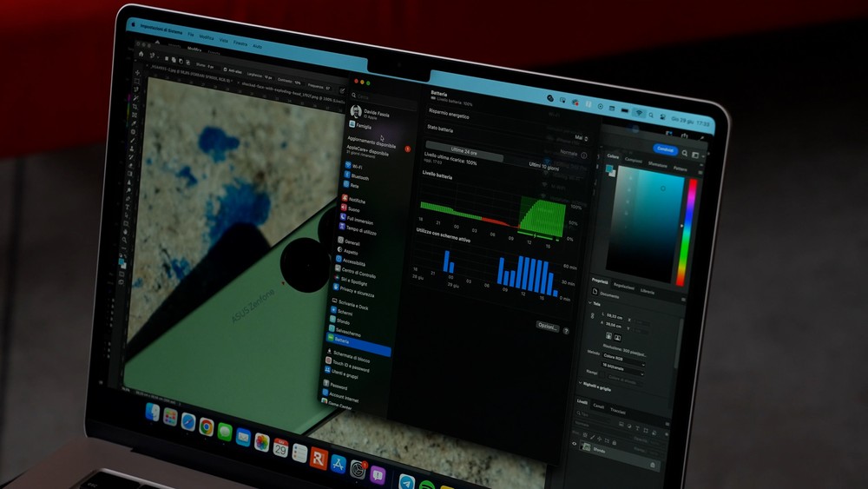Select Notifiche in the settings sidebar
The width and height of the screenshot is (868, 489).
[x=354, y=200]
